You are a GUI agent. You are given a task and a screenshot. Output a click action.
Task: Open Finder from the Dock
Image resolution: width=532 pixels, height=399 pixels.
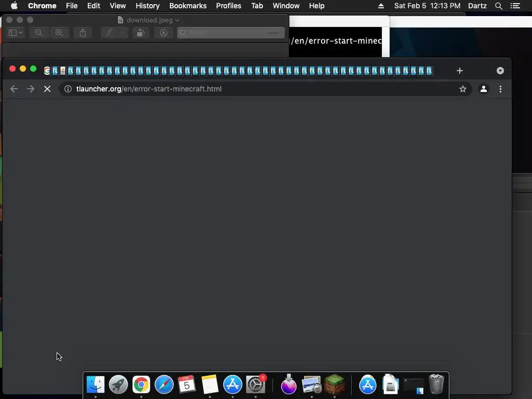click(x=96, y=385)
